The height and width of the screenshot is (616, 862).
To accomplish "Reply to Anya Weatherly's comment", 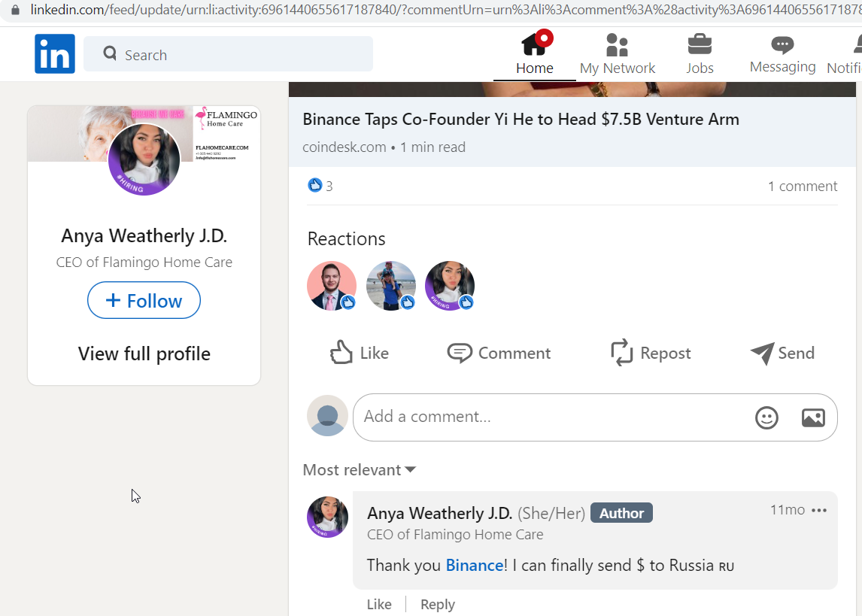I will [x=438, y=604].
